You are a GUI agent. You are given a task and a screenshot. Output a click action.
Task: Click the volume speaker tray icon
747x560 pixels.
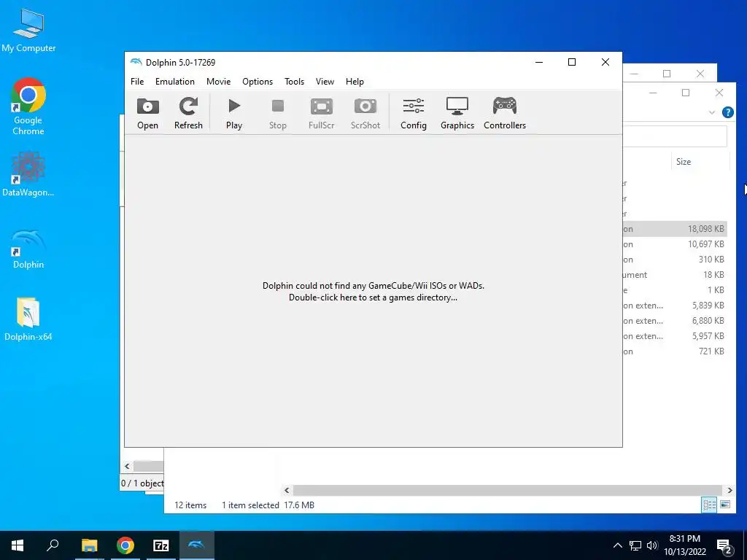point(652,545)
